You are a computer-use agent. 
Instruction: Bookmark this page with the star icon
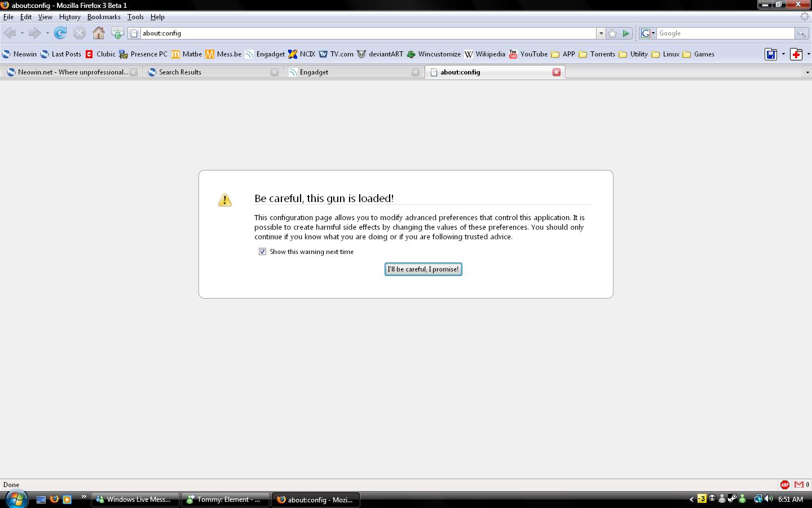click(613, 33)
